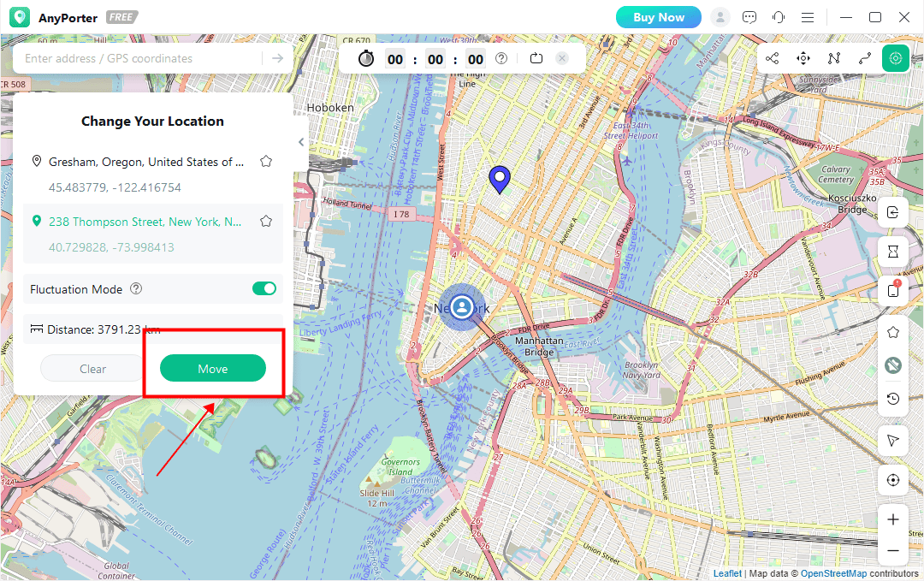Collapse the Change Your Location panel
Screen dimensions: 924x581
click(x=301, y=142)
